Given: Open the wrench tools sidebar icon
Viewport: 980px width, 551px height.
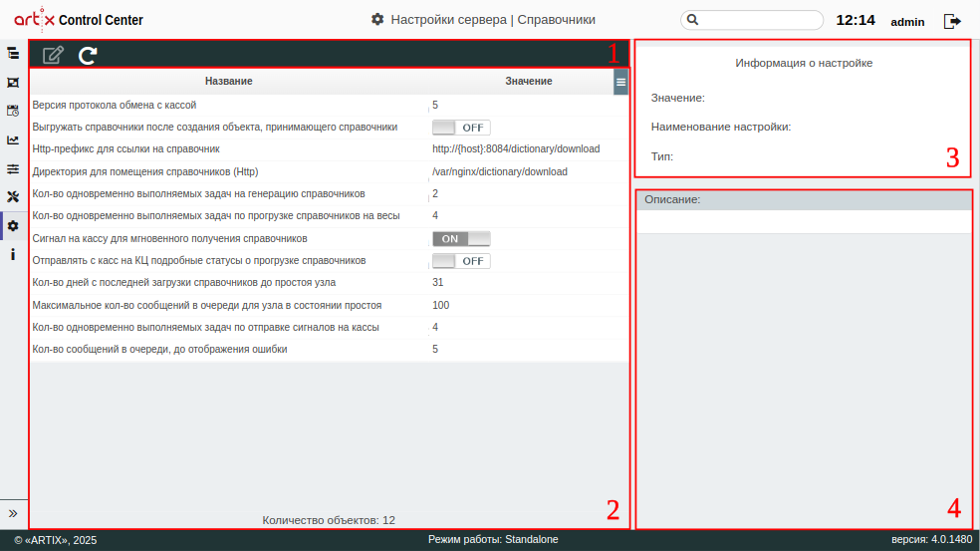Looking at the screenshot, I should pos(13,197).
